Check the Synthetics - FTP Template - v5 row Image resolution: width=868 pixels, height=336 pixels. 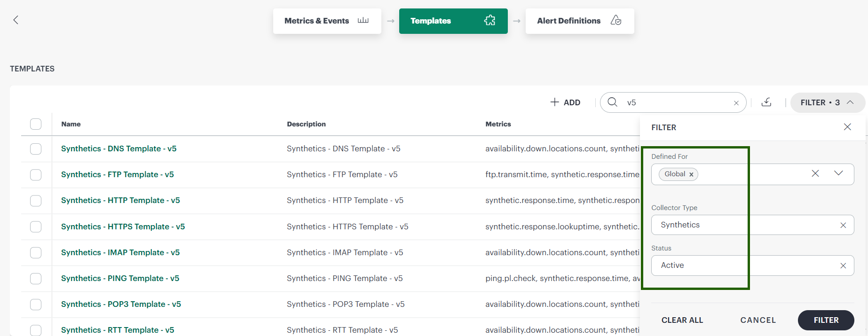click(36, 175)
